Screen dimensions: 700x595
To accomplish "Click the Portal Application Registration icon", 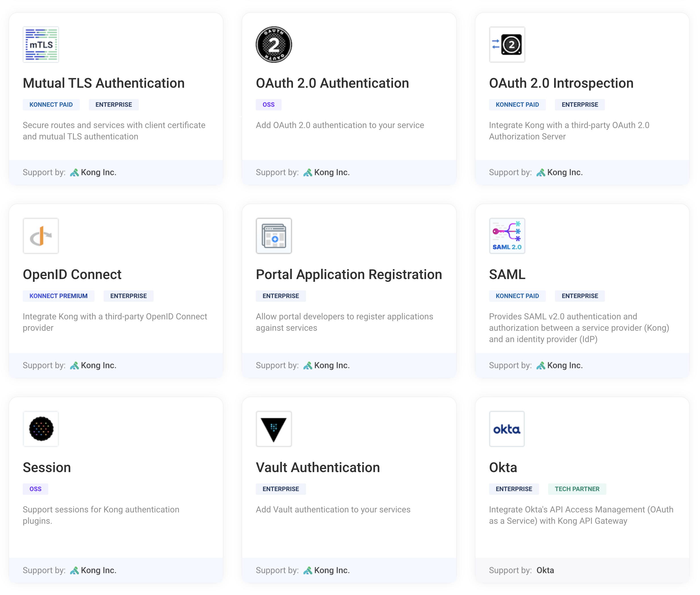I will 274,236.
